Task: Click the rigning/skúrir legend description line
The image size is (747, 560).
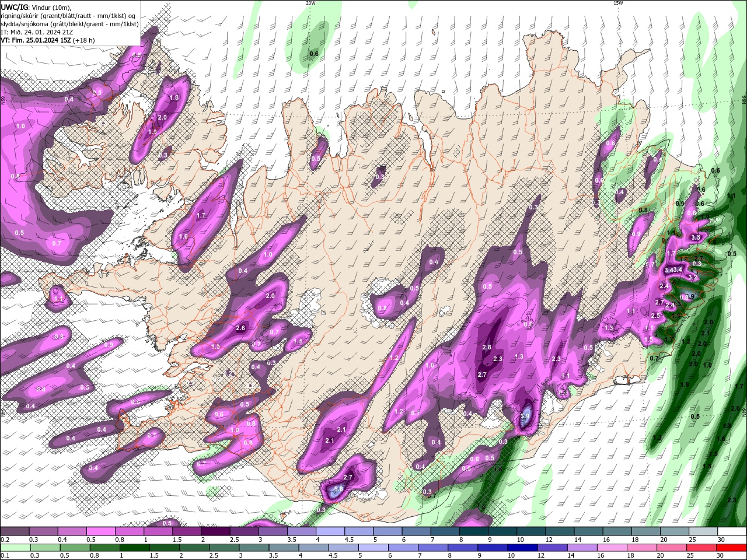Action: tap(68, 15)
